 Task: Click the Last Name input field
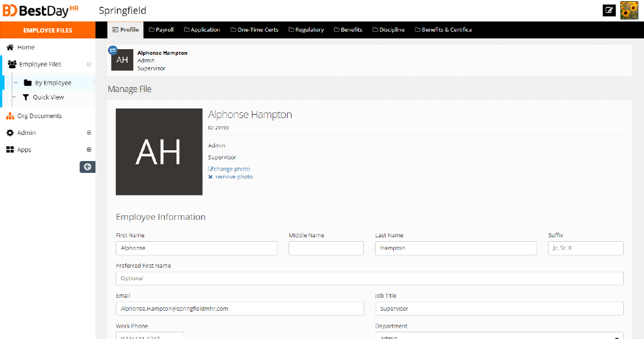pos(455,248)
